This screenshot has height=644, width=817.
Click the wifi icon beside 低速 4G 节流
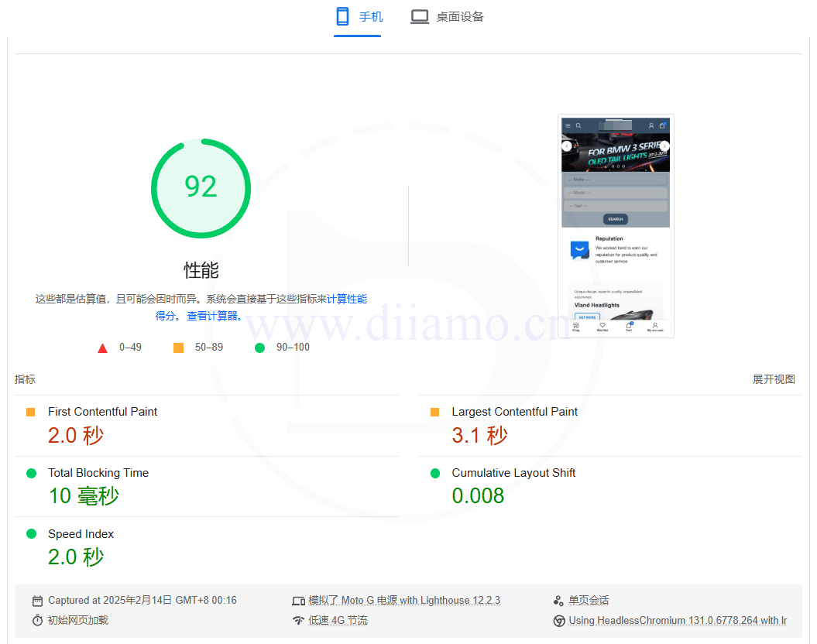tap(298, 621)
